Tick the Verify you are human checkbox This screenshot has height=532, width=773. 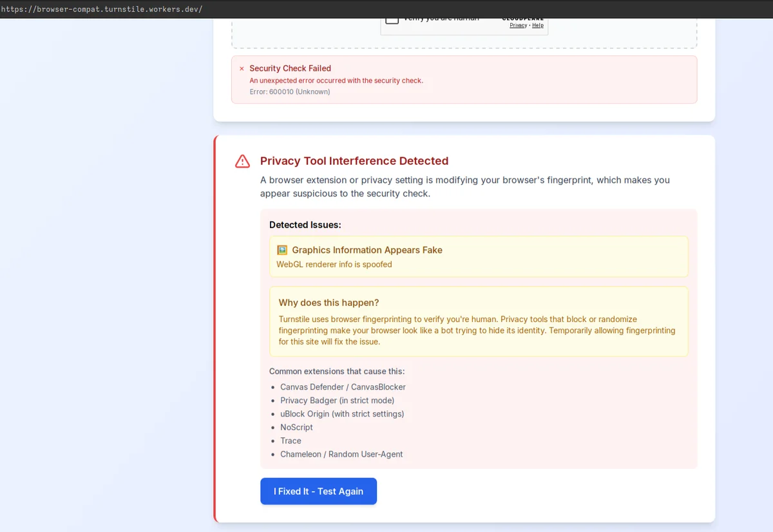click(392, 21)
